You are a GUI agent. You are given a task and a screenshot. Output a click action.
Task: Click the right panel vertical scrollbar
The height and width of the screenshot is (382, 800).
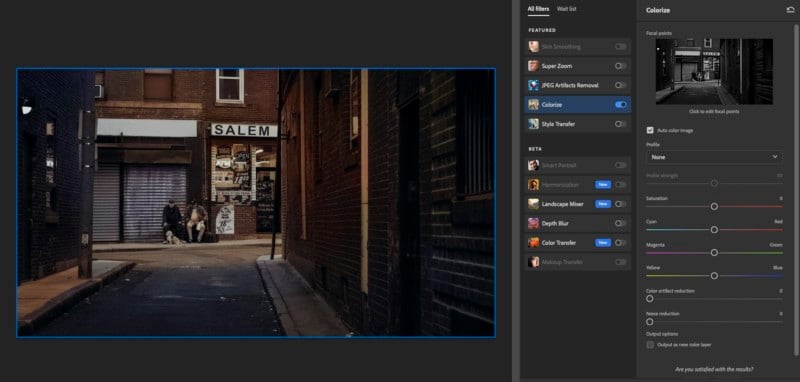click(797, 190)
